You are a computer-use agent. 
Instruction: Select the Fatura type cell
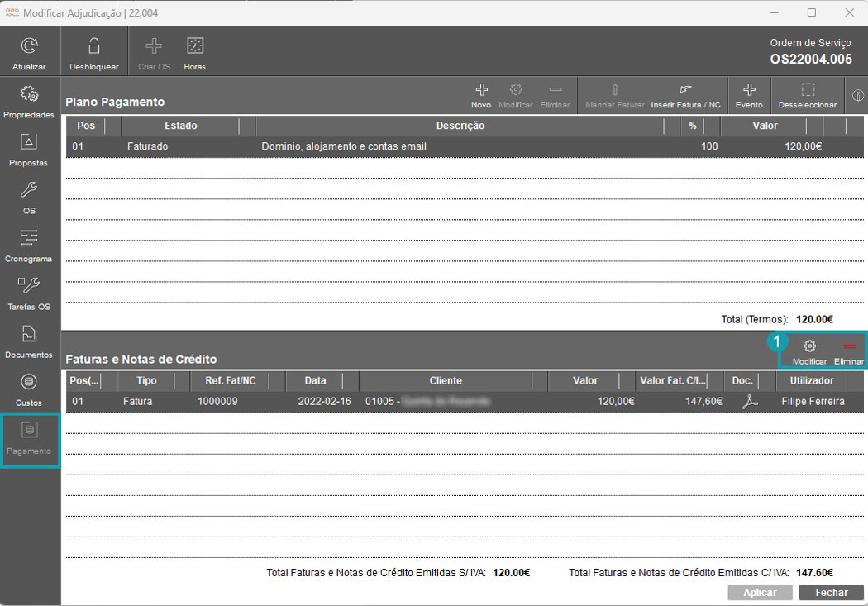coord(137,401)
